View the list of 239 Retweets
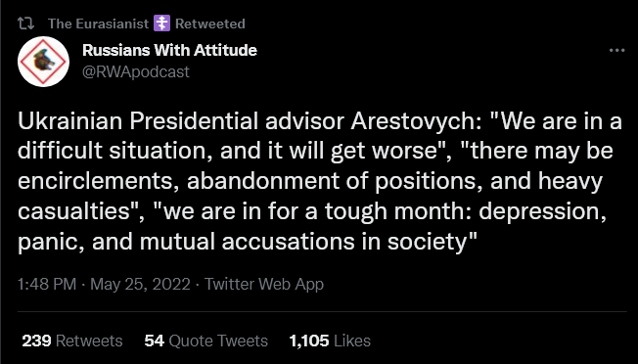The width and height of the screenshot is (638, 364). [72, 341]
